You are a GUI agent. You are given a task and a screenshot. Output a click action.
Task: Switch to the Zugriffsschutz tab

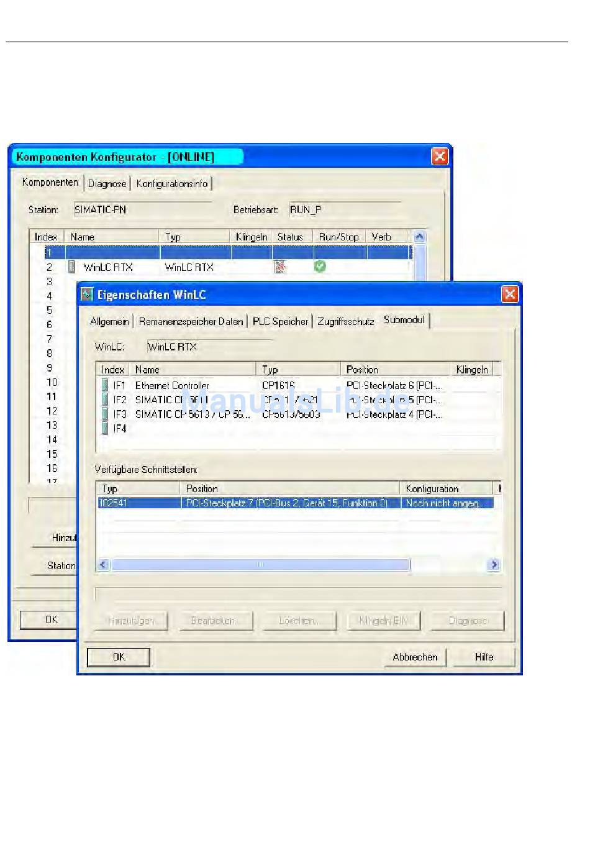tap(346, 321)
